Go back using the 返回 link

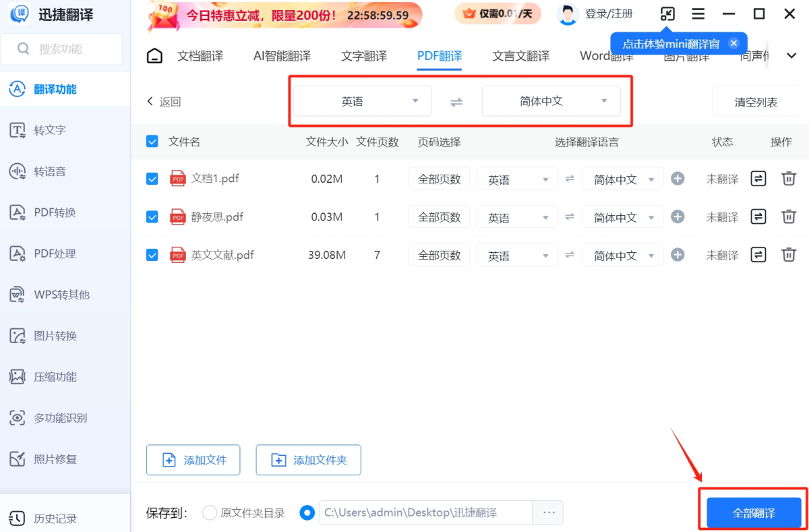click(x=164, y=102)
